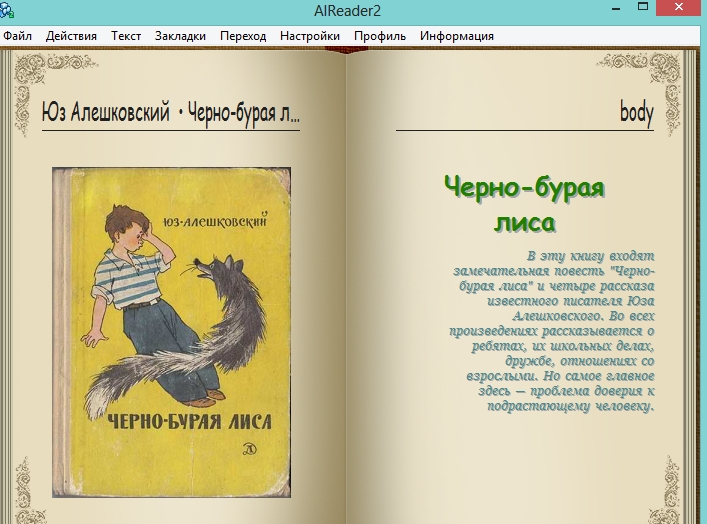This screenshot has height=524, width=707.
Task: Maximize the AlReader2 window
Action: tap(643, 7)
